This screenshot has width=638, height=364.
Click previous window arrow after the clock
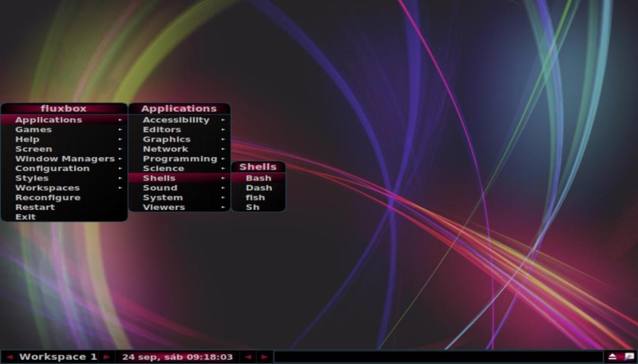248,357
